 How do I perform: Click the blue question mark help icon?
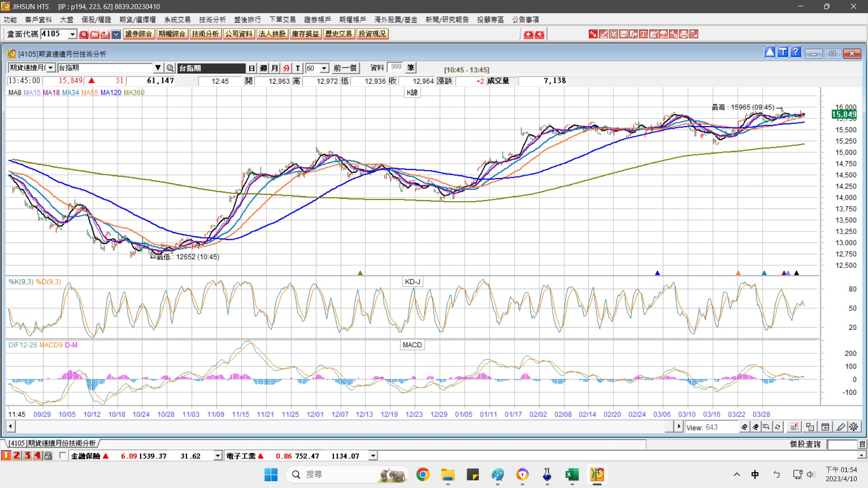pos(796,52)
